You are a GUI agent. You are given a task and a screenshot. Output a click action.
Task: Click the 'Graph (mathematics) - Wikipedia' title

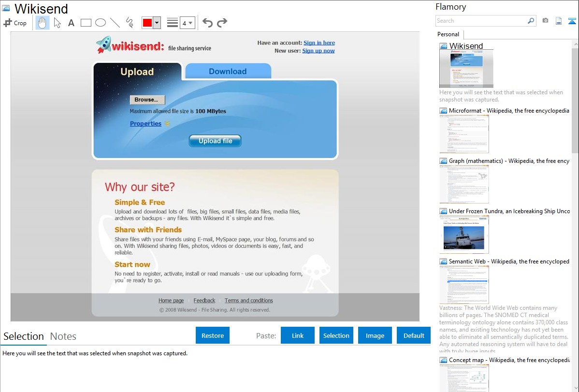509,161
